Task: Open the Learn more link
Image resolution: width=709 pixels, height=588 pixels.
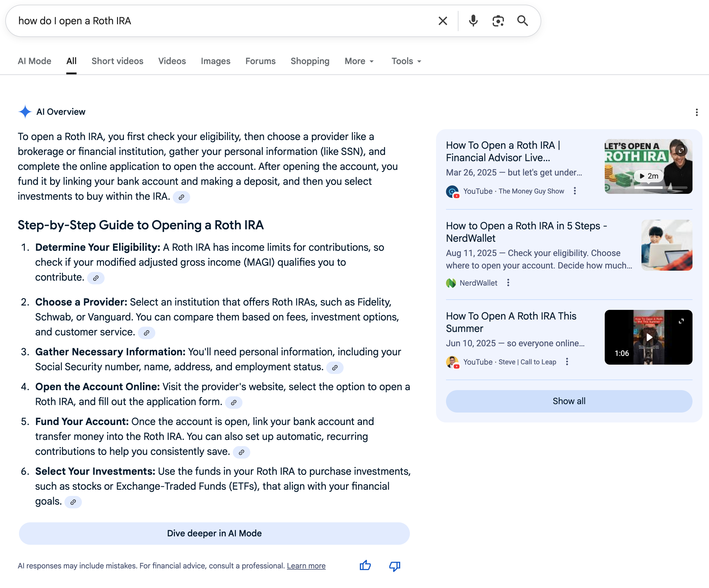Action: click(x=306, y=566)
